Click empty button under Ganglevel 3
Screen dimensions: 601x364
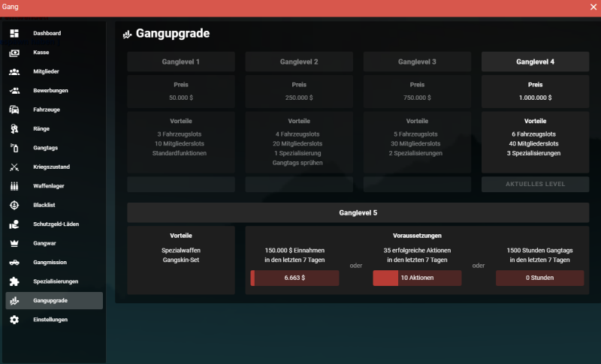coord(417,184)
